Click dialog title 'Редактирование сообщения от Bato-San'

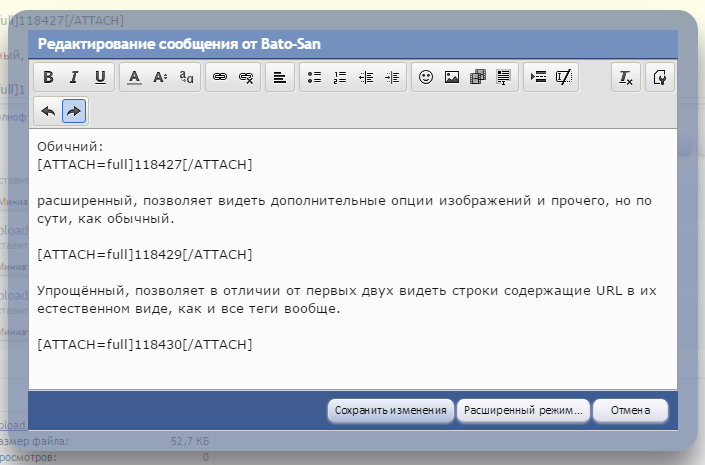coord(179,44)
